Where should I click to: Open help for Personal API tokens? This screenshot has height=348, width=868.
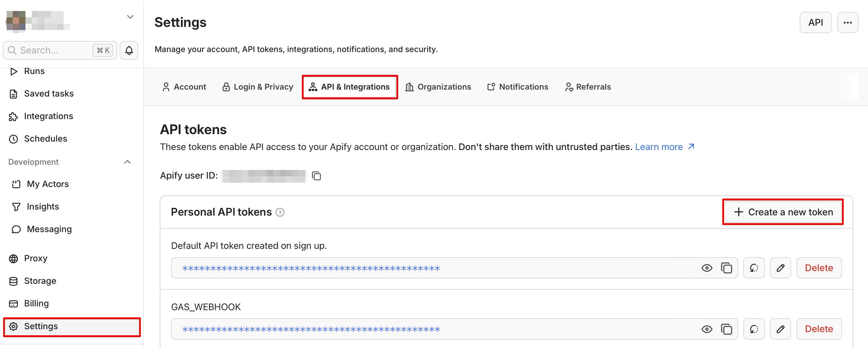click(x=280, y=212)
